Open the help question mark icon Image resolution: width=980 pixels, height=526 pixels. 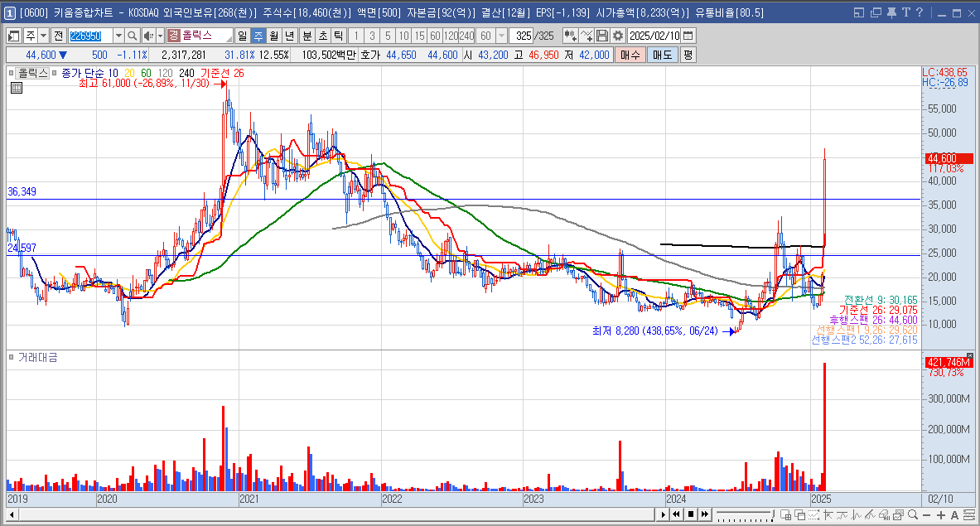919,12
